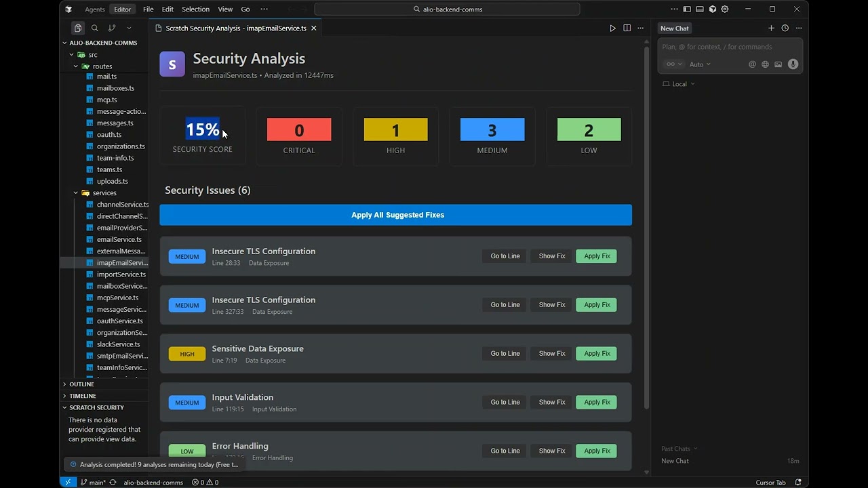Open the agent mode infinity dropdown

click(x=673, y=64)
